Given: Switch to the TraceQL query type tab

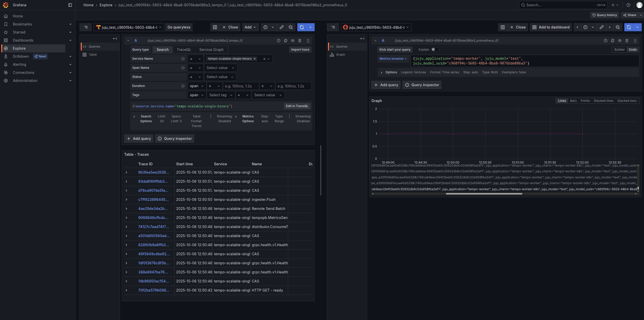Looking at the screenshot, I should point(184,50).
